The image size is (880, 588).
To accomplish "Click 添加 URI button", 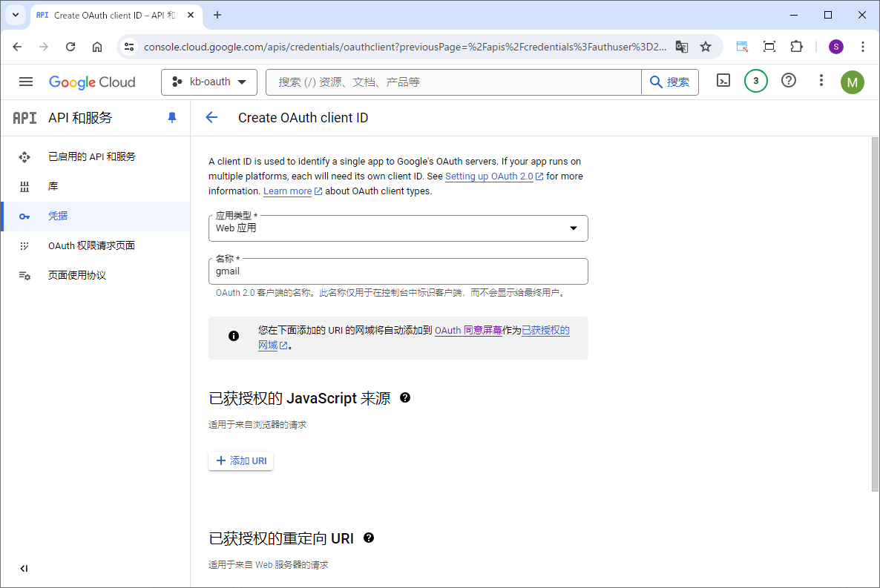I will pos(241,460).
